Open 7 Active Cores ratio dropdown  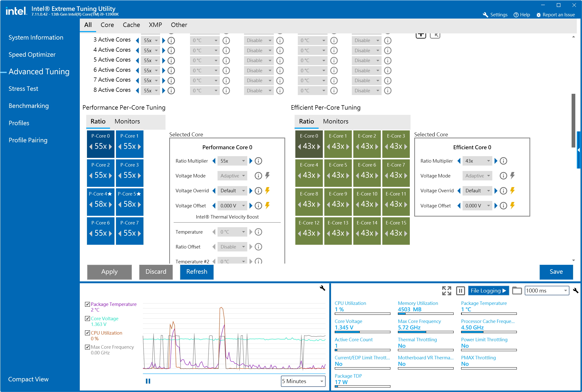click(150, 80)
